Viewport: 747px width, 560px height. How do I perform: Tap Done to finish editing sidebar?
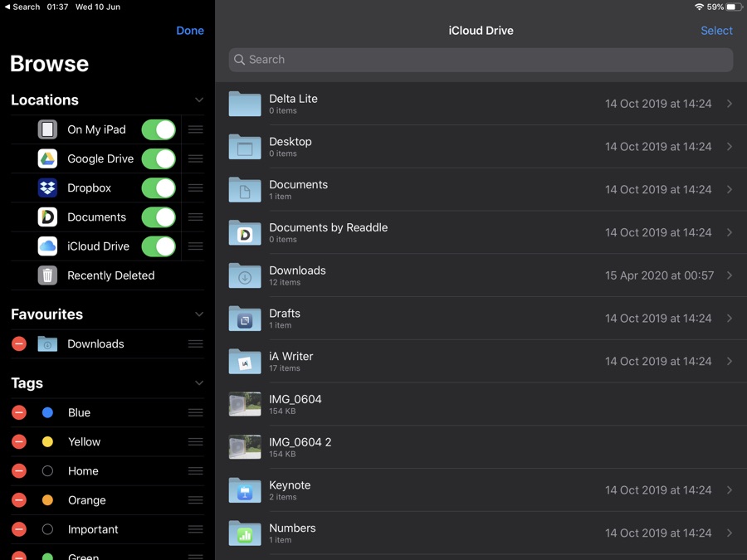click(x=190, y=31)
